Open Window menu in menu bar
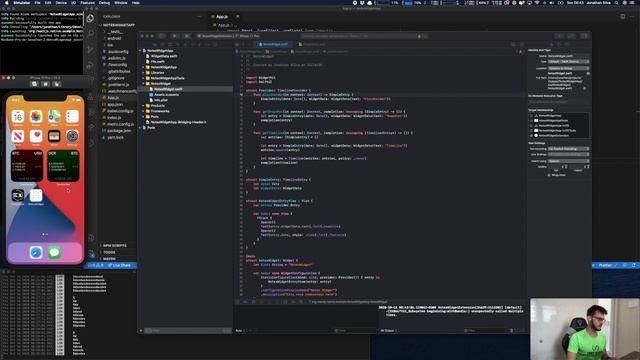The height and width of the screenshot is (360, 640). pyautogui.click(x=121, y=2)
